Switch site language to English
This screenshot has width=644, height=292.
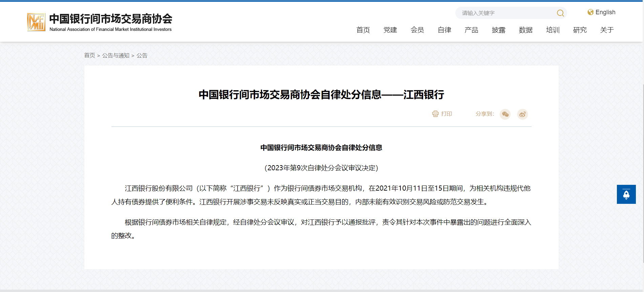605,12
